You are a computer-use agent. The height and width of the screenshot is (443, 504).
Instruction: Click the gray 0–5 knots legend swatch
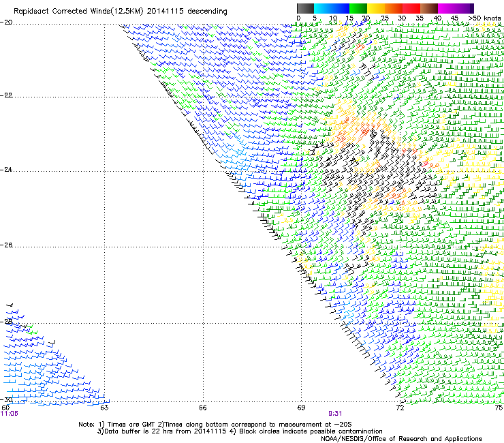coord(305,8)
